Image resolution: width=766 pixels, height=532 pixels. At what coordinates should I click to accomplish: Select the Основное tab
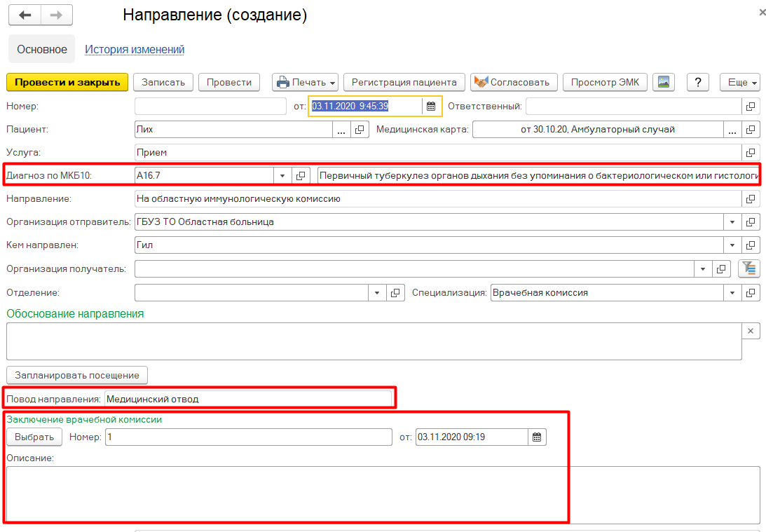click(42, 49)
